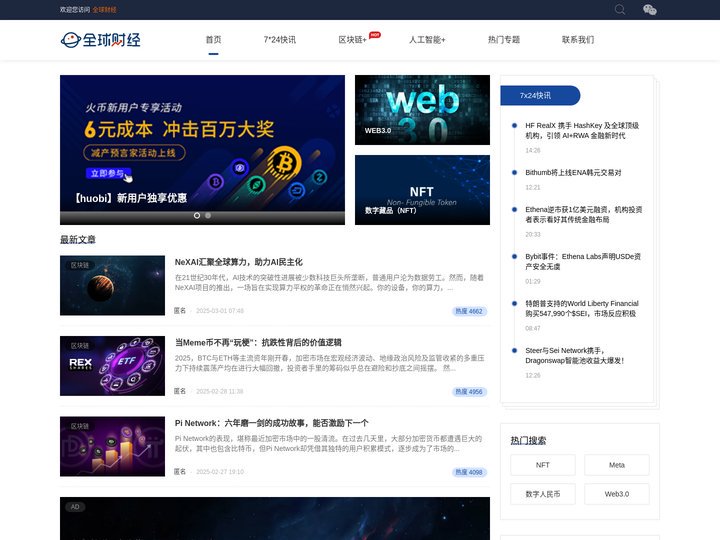The width and height of the screenshot is (720, 540).
Task: Select the first carousel indicator dot
Action: pos(197,215)
